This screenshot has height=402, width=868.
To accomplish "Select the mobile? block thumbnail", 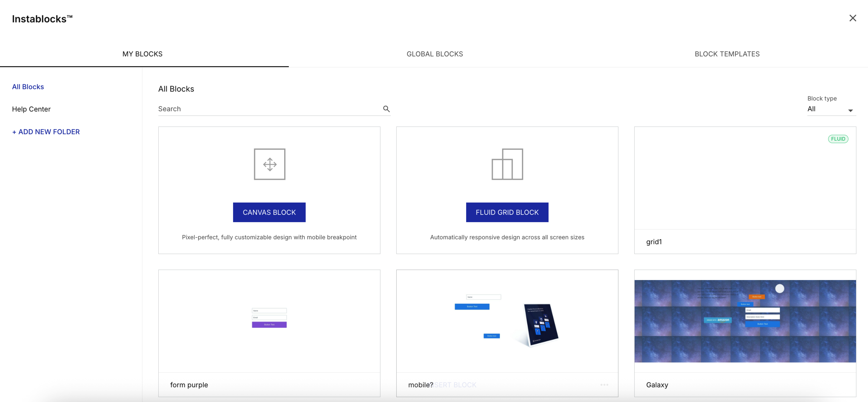I will point(507,321).
